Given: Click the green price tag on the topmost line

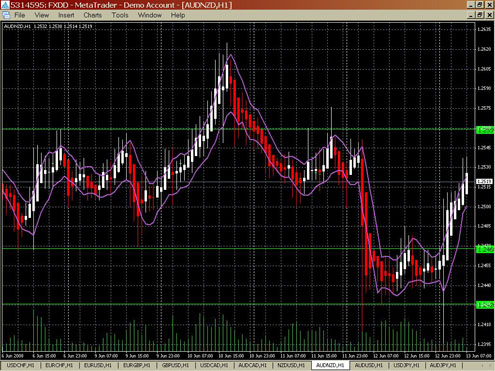Looking at the screenshot, I should coord(485,130).
